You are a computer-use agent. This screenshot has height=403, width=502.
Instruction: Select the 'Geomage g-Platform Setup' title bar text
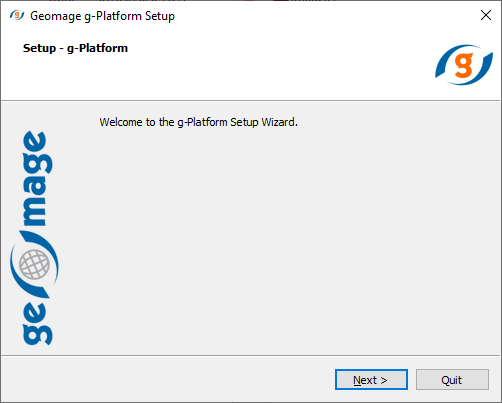[x=102, y=16]
